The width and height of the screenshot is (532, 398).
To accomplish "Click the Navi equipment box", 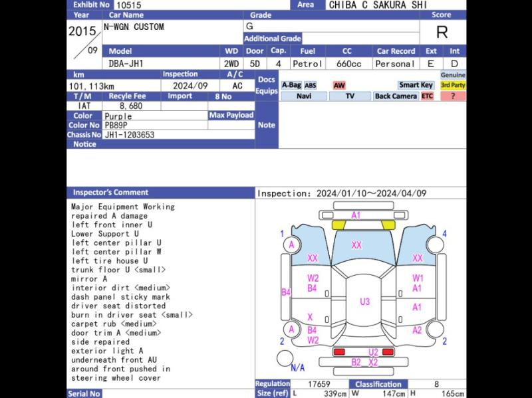I will tap(304, 96).
